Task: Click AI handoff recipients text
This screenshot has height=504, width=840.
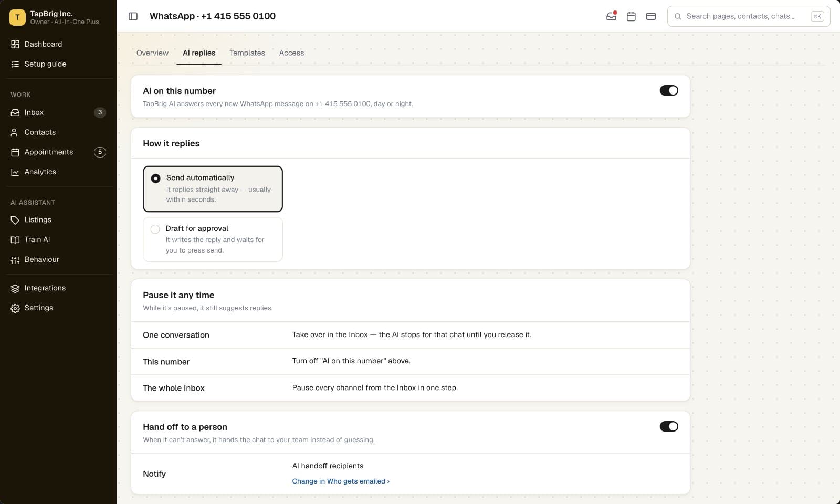Action: 328,466
